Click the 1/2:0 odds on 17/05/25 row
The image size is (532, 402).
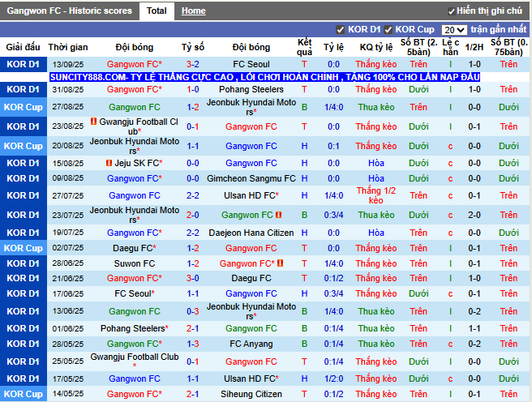coord(333,378)
